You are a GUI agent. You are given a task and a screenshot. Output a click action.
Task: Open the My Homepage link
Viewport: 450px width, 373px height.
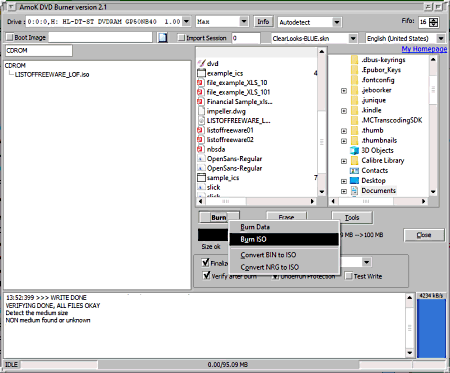tap(424, 49)
